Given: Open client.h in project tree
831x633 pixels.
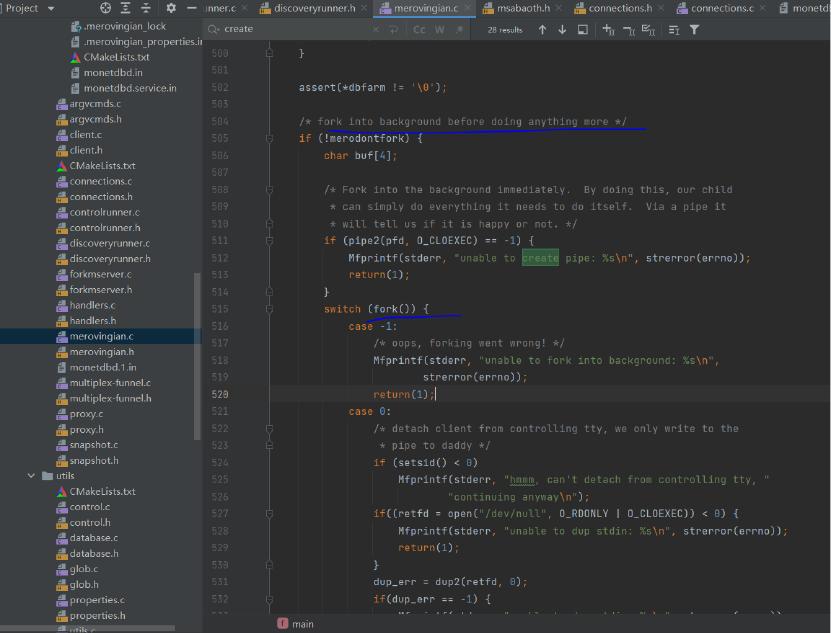Looking at the screenshot, I should 86,150.
